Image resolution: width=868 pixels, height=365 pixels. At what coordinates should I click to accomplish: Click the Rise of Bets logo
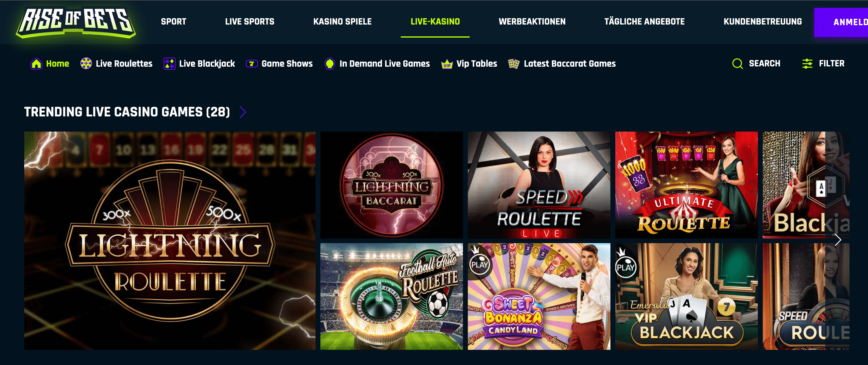tap(76, 22)
